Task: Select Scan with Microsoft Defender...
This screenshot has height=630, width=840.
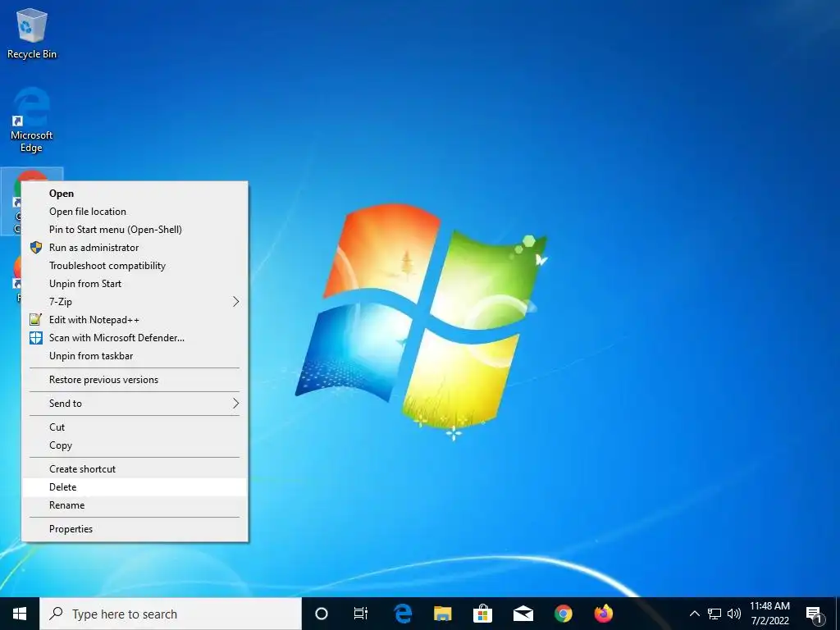Action: point(135,338)
